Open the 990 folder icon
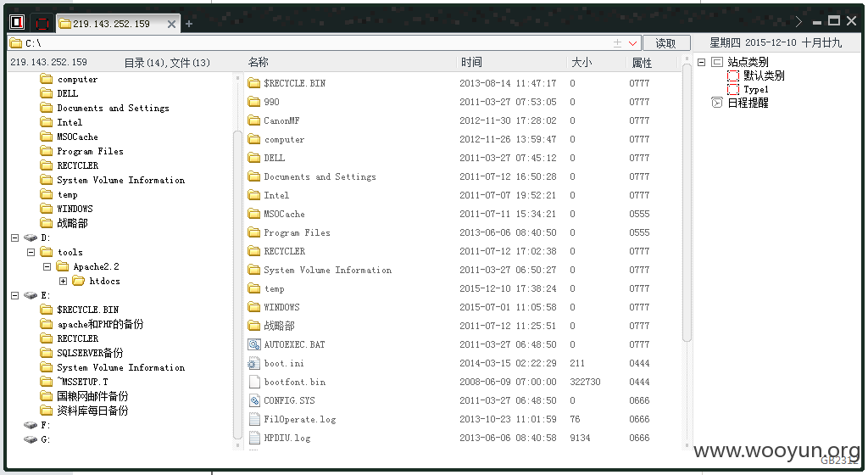Viewport: 868px width, 475px height. [254, 102]
